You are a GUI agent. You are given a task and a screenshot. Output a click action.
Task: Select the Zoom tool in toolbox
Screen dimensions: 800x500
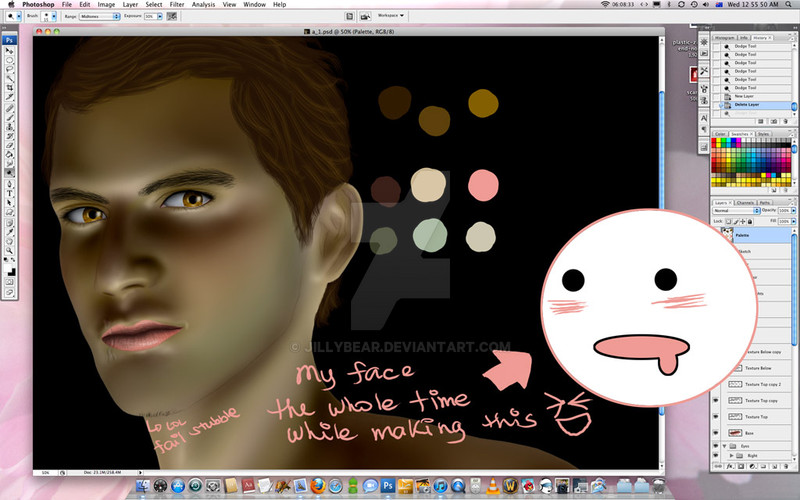[9, 251]
